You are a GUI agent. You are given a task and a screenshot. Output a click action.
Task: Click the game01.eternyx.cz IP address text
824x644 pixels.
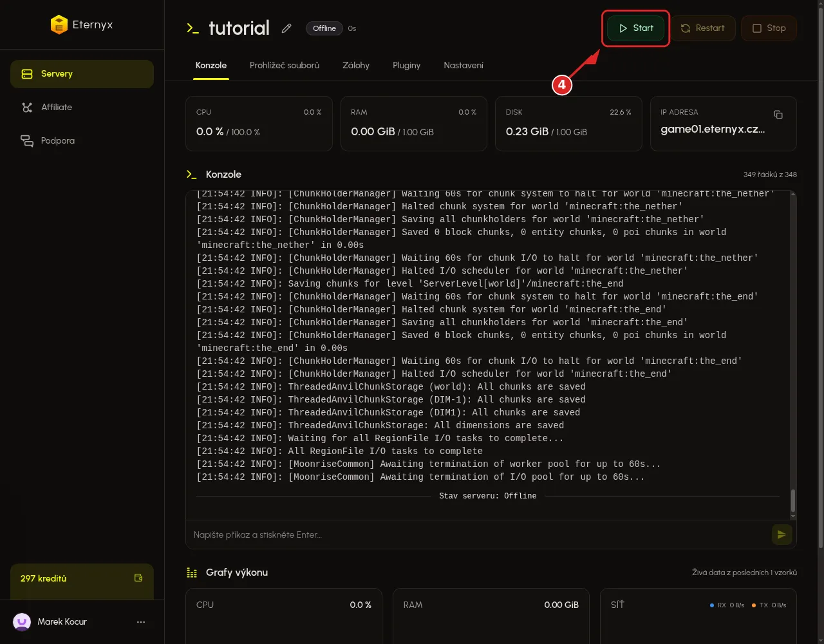coord(713,129)
